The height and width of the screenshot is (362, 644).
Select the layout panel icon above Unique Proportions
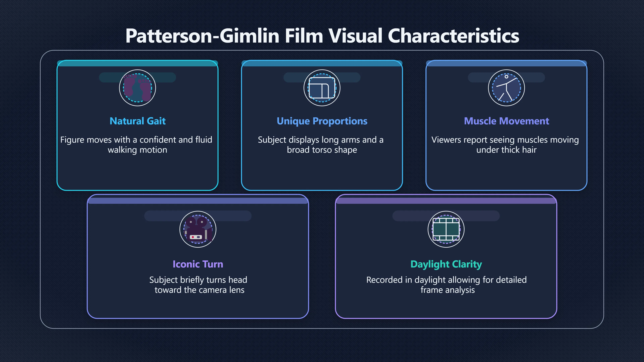coord(322,88)
